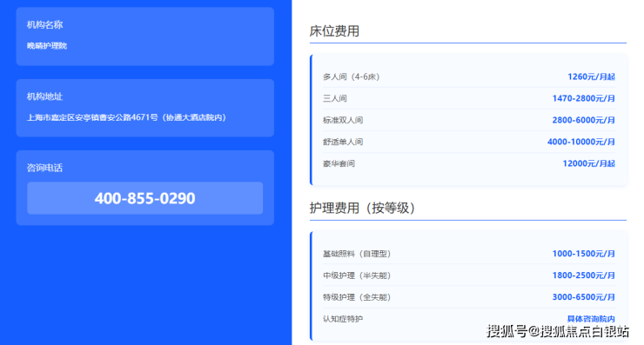The image size is (644, 345).
Task: Select the 咨询电话 heading
Action: tap(44, 168)
